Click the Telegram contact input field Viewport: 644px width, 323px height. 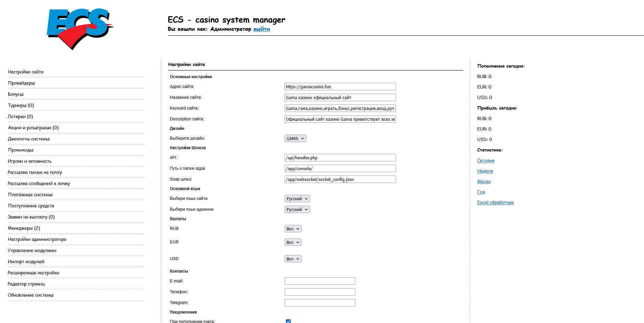click(x=319, y=303)
